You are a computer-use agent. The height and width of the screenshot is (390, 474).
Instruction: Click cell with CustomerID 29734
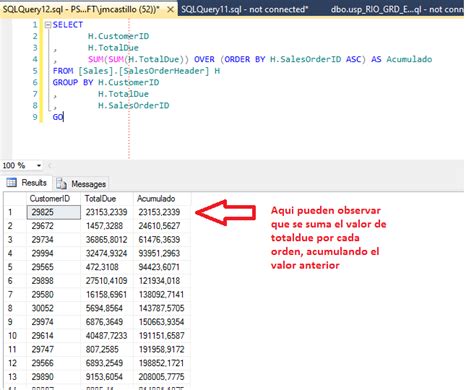[x=53, y=240]
